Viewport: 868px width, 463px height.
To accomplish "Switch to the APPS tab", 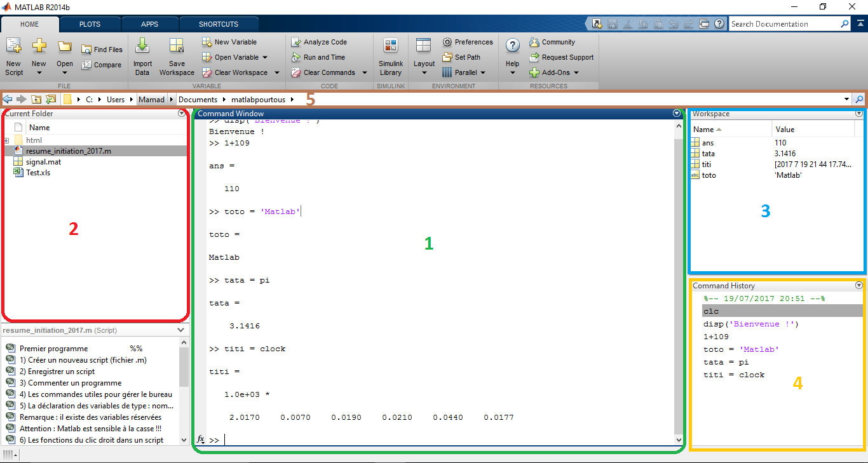I will pos(150,24).
